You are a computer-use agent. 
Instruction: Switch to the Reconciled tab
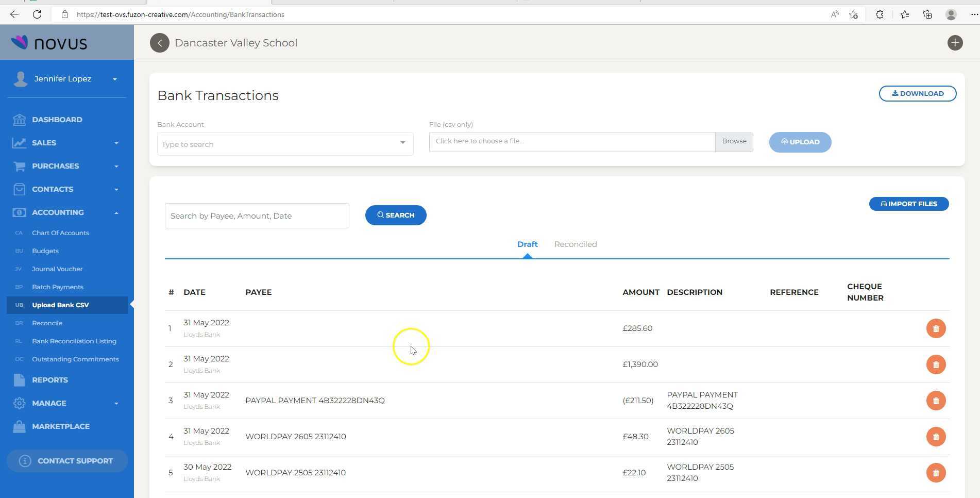tap(575, 244)
